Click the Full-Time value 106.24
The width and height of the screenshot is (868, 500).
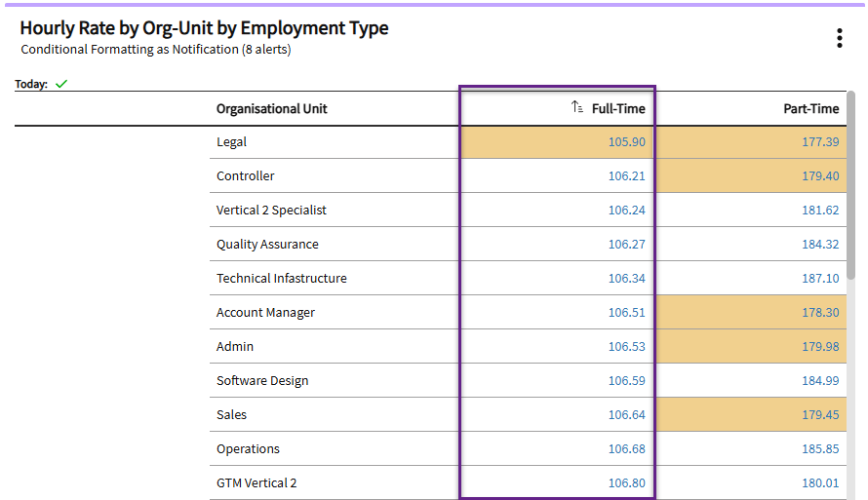click(627, 211)
